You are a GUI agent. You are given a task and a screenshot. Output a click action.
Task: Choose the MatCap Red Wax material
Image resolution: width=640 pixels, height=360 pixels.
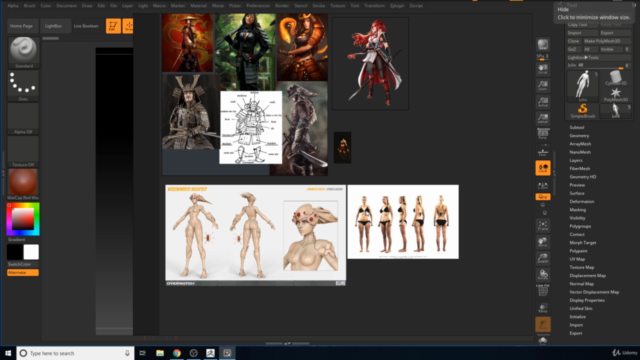pyautogui.click(x=23, y=184)
